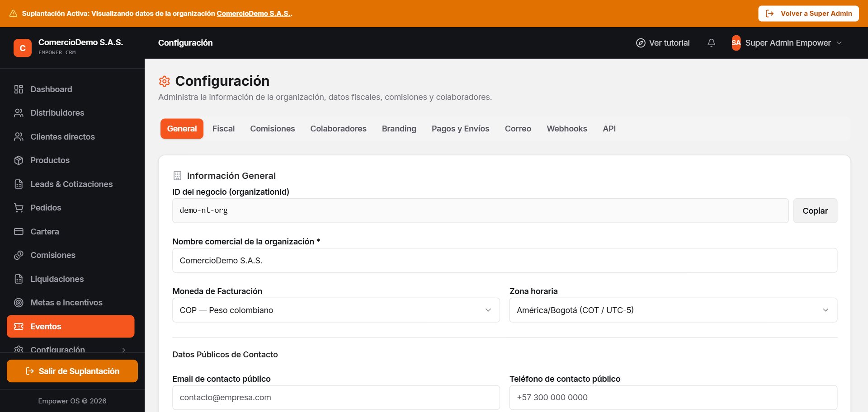
Task: Click the Clientes directos people icon
Action: pos(19,137)
